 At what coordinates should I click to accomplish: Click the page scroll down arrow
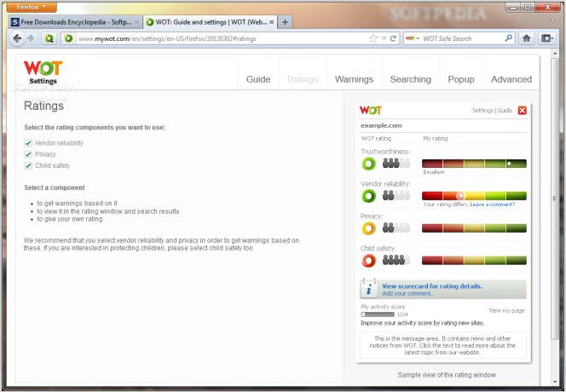tap(555, 382)
